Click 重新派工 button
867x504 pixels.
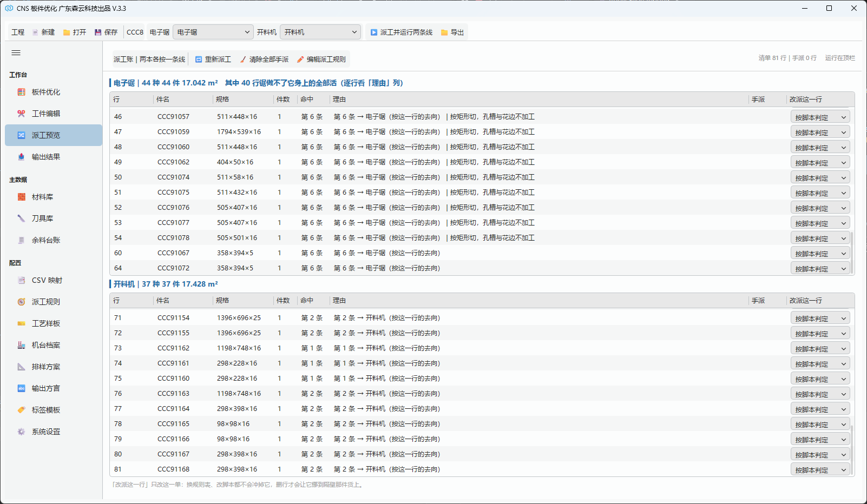[x=213, y=59]
